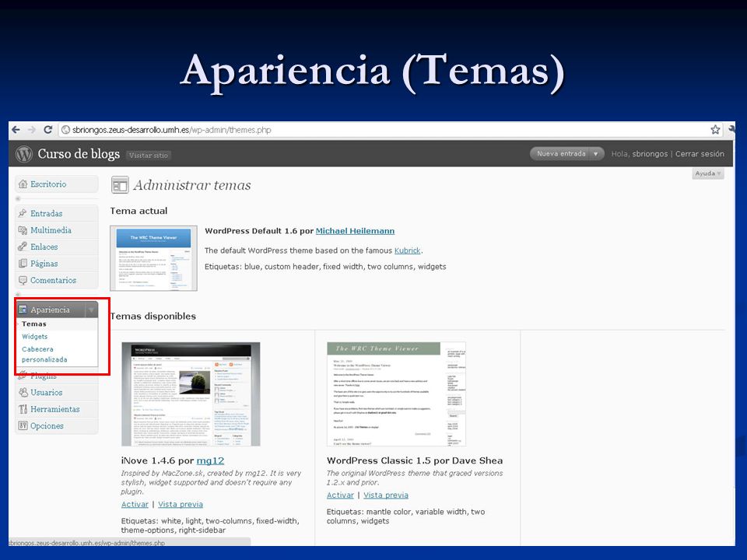Screen dimensions: 747x560
Task: Open the Apariencia menu
Action: point(51,310)
